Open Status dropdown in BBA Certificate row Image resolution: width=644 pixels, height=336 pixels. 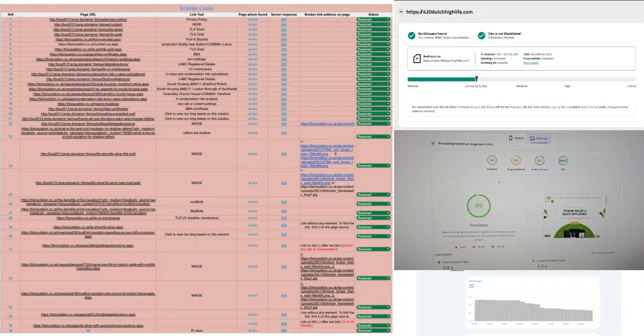(x=374, y=109)
